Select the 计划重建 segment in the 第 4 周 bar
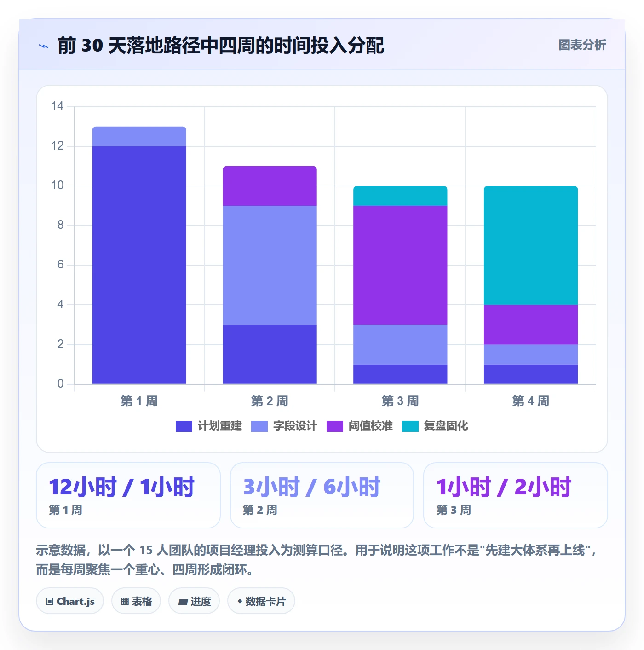644x650 pixels. point(531,374)
